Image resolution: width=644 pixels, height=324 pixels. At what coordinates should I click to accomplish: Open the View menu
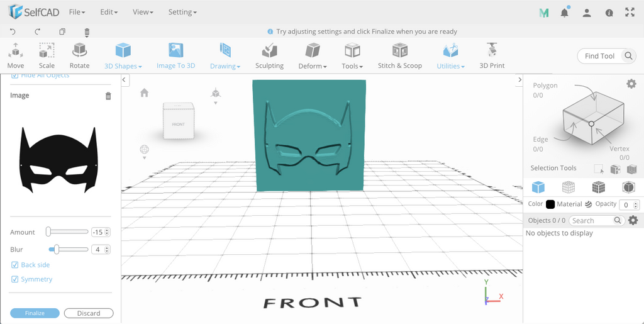143,13
